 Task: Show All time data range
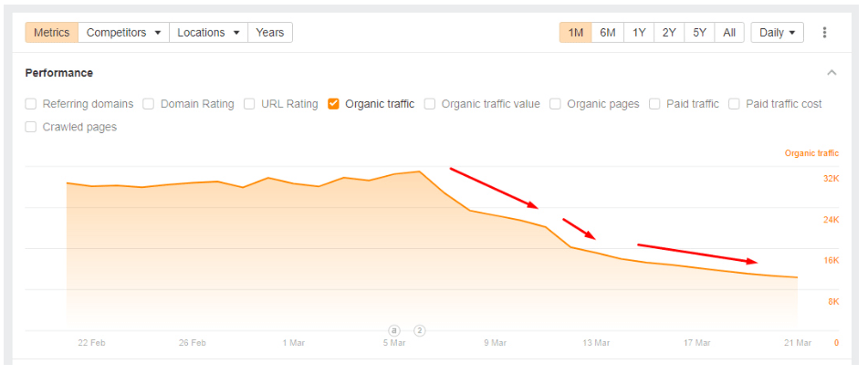pyautogui.click(x=729, y=33)
